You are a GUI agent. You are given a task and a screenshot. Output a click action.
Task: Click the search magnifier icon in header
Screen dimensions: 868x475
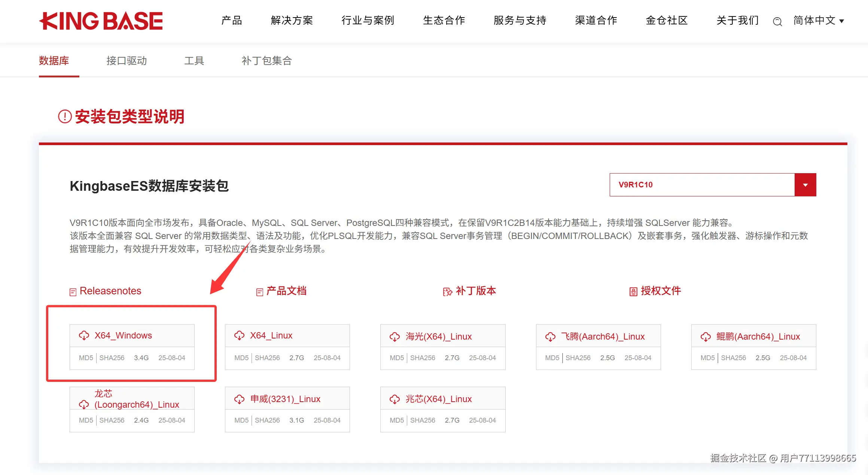tap(777, 22)
